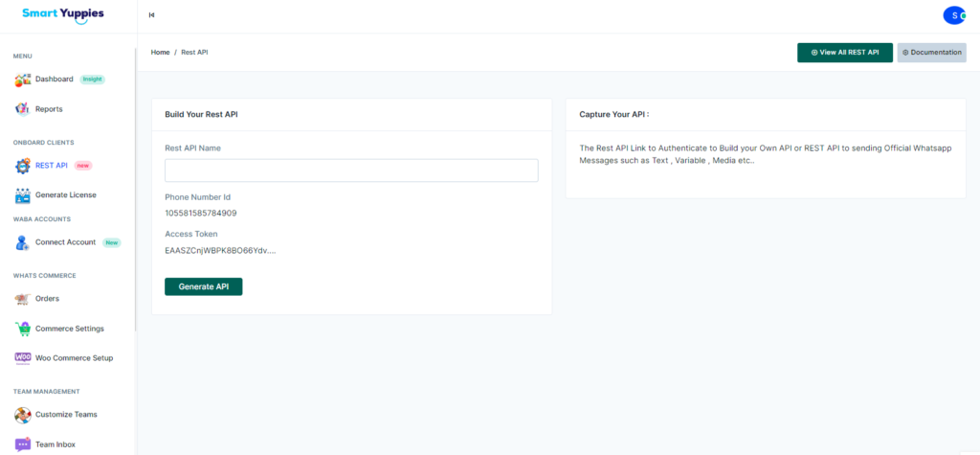Click the Smart Yuppies logo
The image size is (980, 455).
point(63,14)
